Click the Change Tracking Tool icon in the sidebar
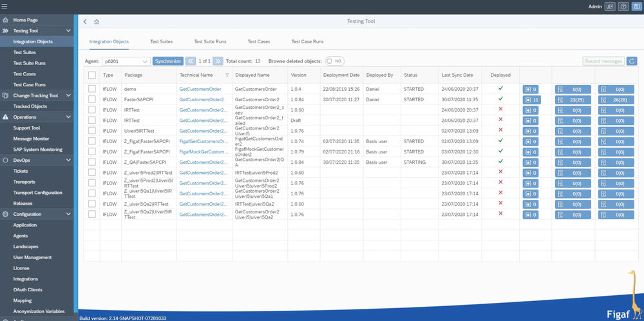Viewport: 644px width, 321px height. click(5, 95)
